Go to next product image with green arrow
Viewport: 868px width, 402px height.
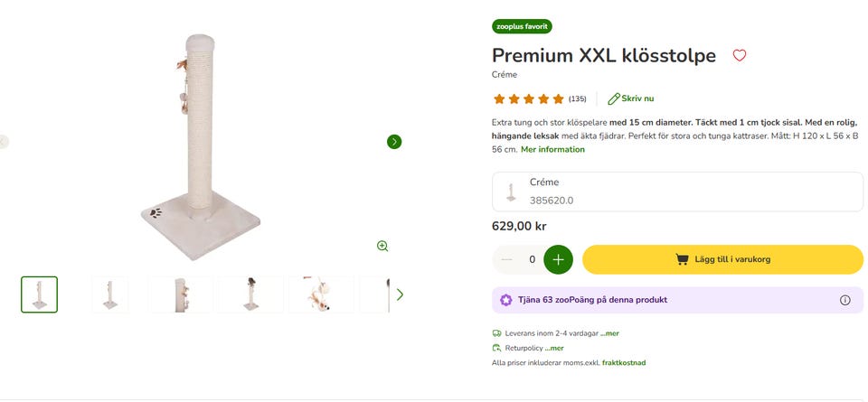click(x=394, y=142)
